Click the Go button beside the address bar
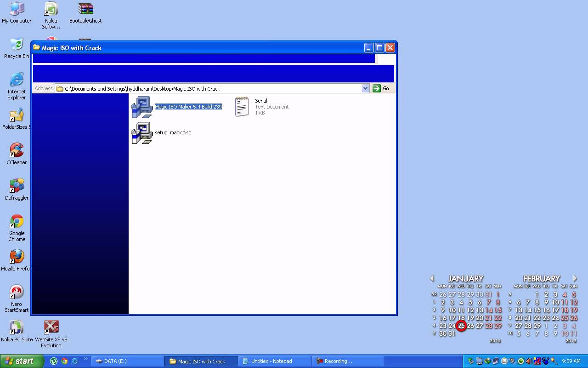 381,88
